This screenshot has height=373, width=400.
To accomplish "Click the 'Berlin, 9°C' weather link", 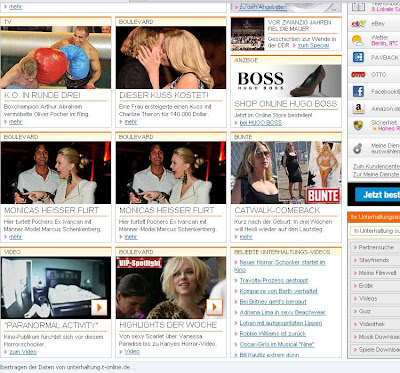I will point(384,43).
